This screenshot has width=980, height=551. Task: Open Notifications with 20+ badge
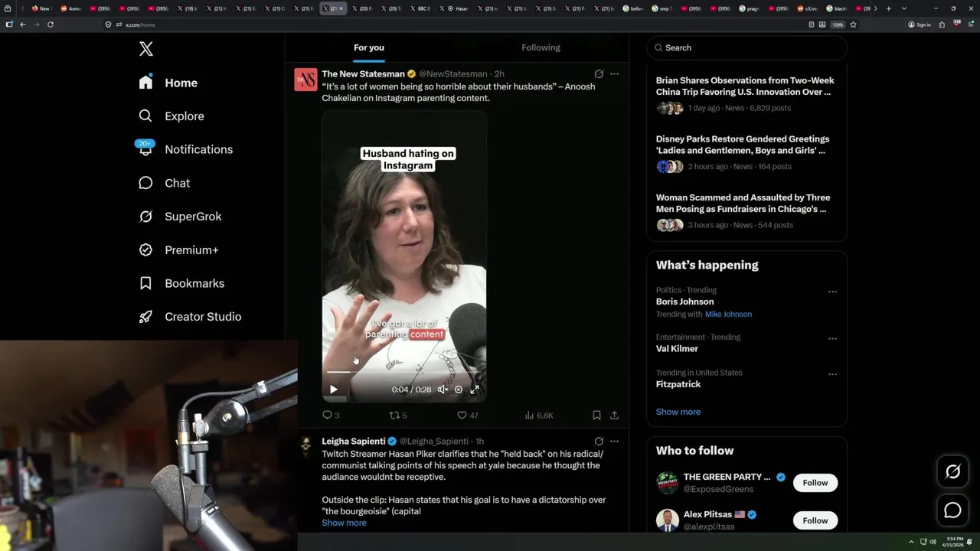185,149
